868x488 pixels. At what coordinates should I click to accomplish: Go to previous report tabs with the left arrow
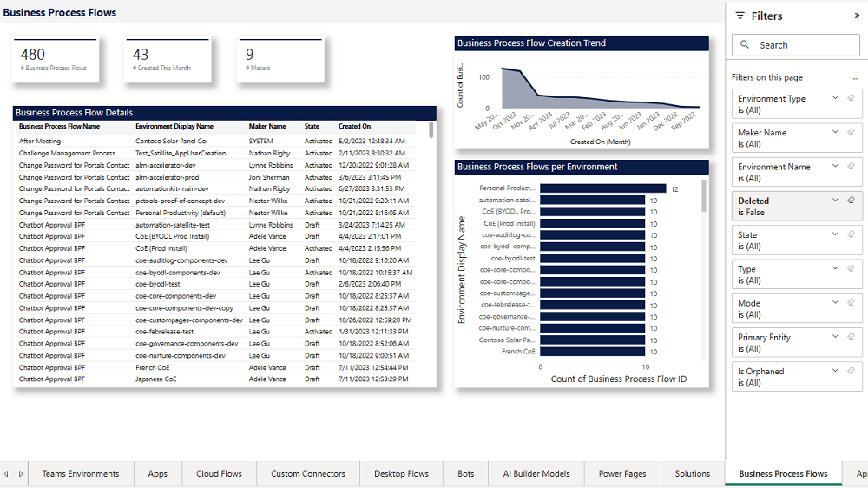[x=6, y=473]
